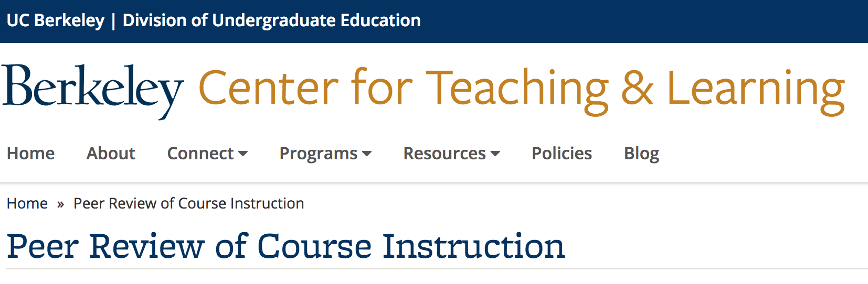Click the Berkeley wordmark logo
The width and height of the screenshot is (868, 284).
tap(93, 91)
